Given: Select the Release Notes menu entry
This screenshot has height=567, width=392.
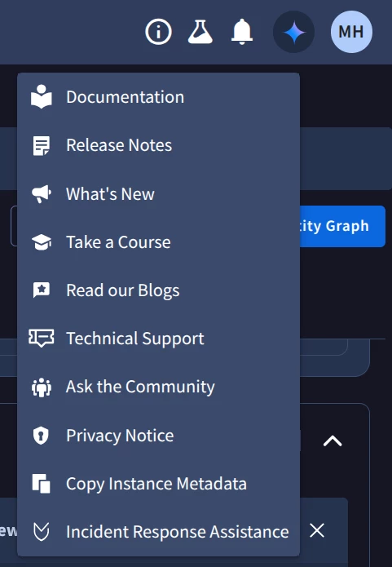Looking at the screenshot, I should tap(158, 145).
